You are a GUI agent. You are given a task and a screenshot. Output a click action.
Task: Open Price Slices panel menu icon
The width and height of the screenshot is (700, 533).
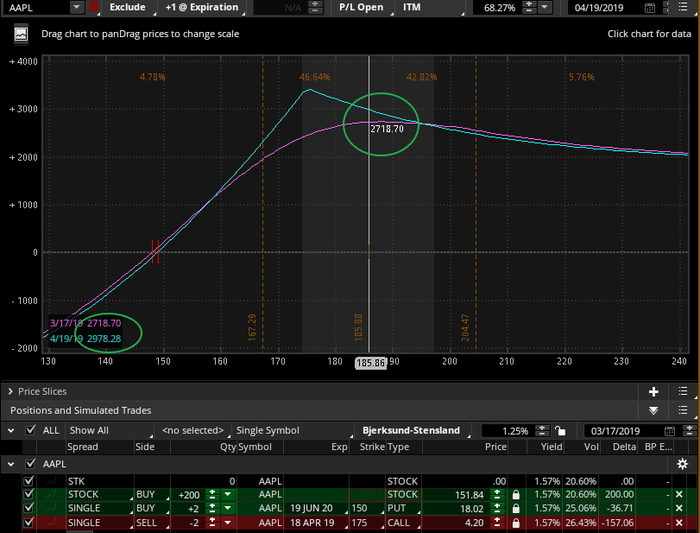click(x=683, y=391)
